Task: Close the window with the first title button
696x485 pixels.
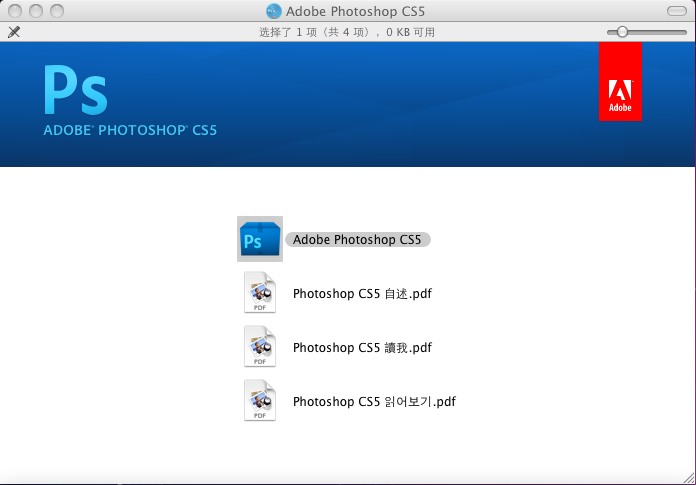Action: click(15, 11)
